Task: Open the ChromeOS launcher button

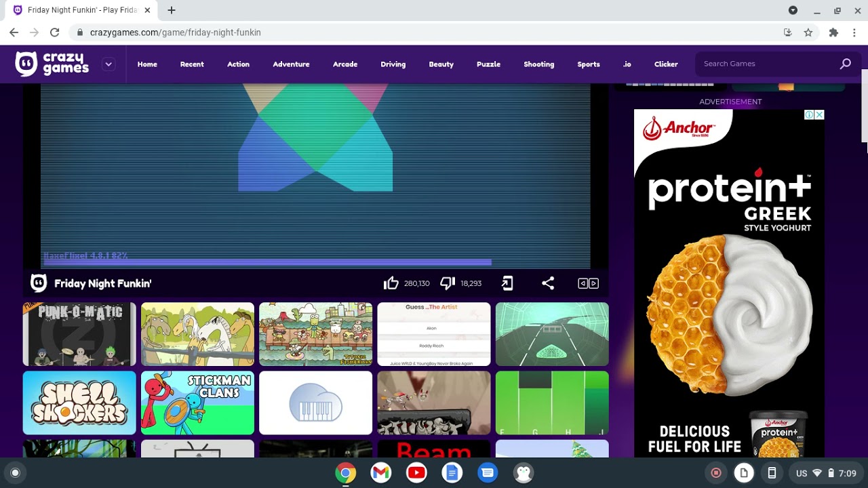Action: (15, 473)
